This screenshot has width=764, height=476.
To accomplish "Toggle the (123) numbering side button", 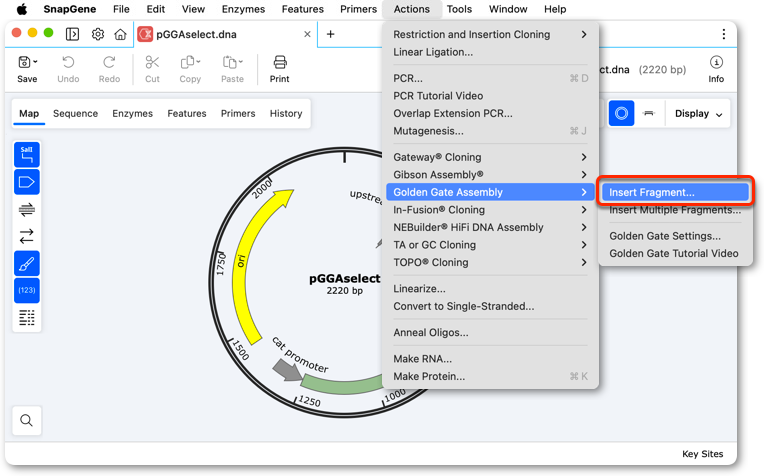I will click(27, 290).
